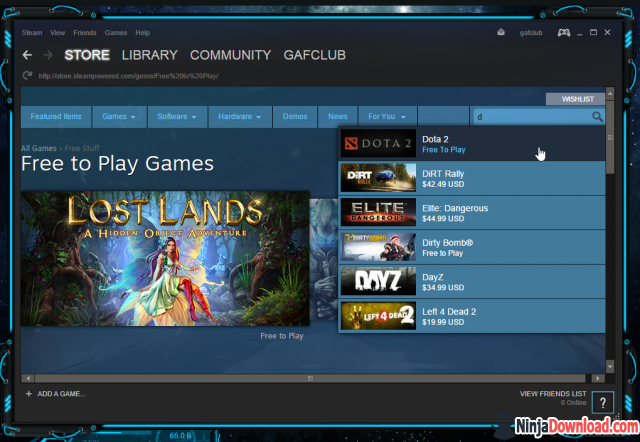Image resolution: width=640 pixels, height=442 pixels.
Task: Open the View menu
Action: [x=58, y=33]
